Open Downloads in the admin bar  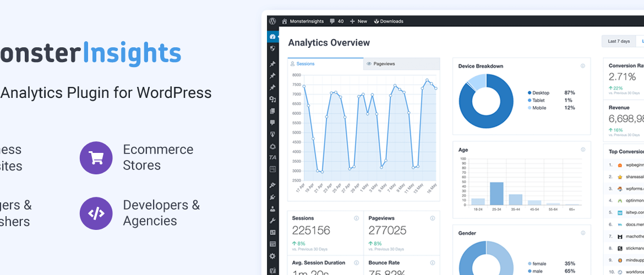coord(389,21)
